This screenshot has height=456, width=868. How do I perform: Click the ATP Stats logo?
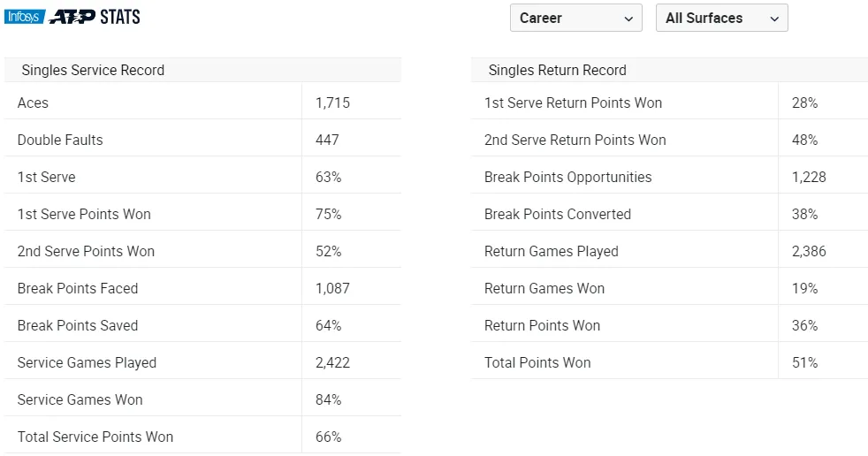coord(95,17)
